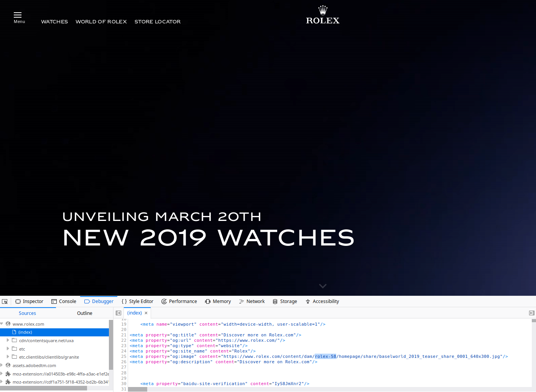Select the Sources sub-tab

point(27,313)
